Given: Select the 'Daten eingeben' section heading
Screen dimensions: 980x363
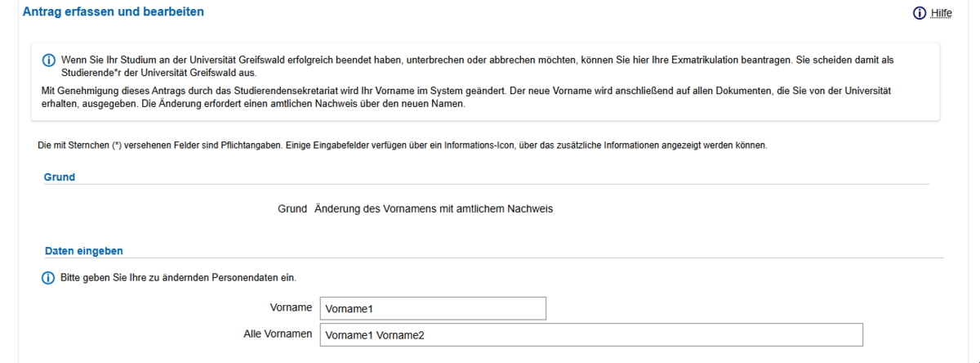Looking at the screenshot, I should [83, 250].
